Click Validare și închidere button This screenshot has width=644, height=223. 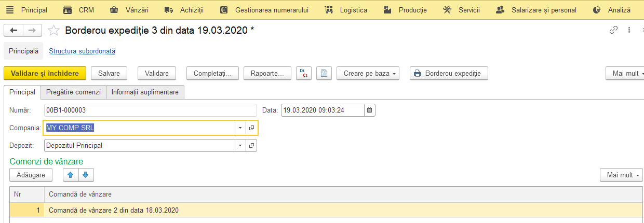[x=45, y=73]
